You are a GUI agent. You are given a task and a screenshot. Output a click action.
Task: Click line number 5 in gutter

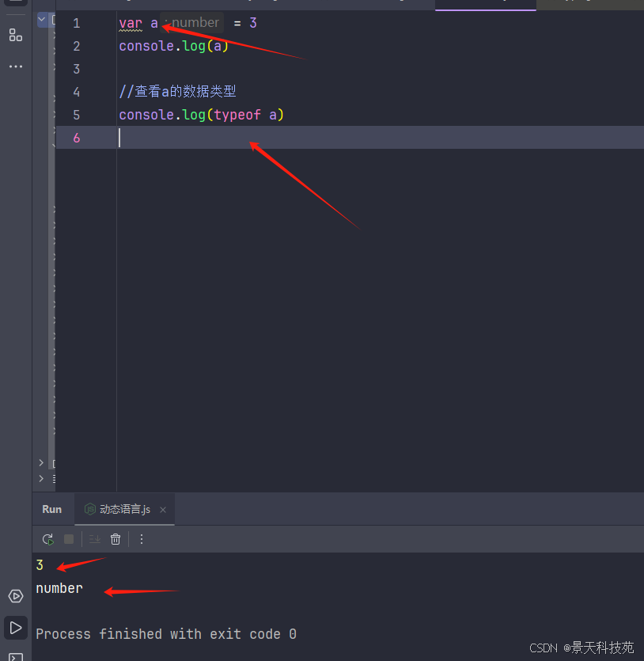point(76,115)
